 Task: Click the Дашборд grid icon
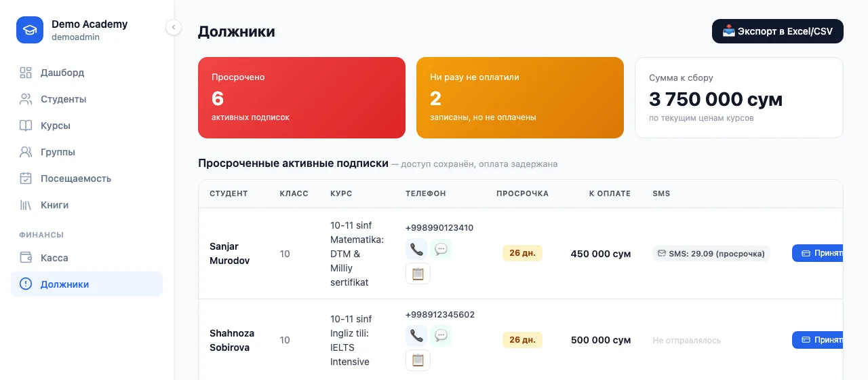point(26,73)
